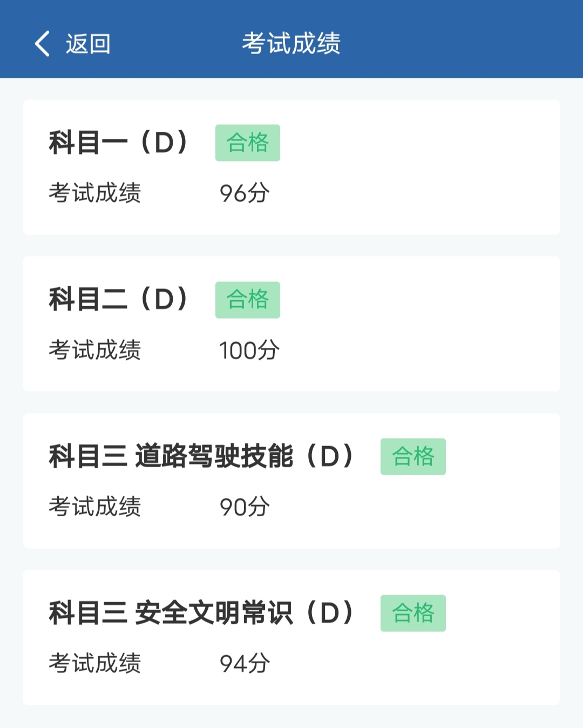Image resolution: width=583 pixels, height=728 pixels.
Task: Select 科目三 安全文明常识（D） heading
Action: [x=201, y=612]
